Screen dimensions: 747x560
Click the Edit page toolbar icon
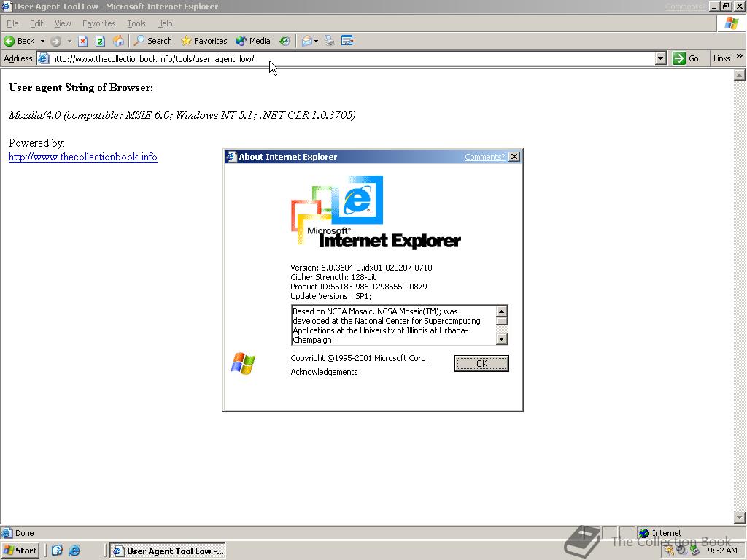(x=347, y=41)
